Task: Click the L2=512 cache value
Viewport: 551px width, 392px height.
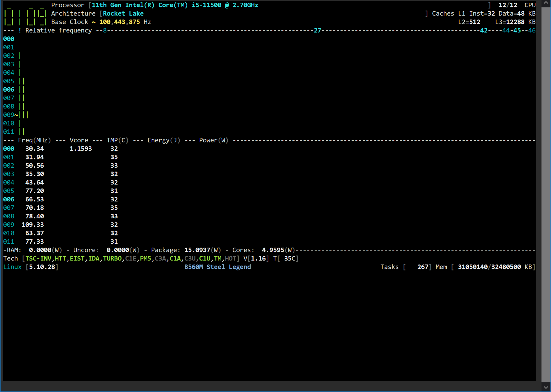Action: tap(469, 22)
